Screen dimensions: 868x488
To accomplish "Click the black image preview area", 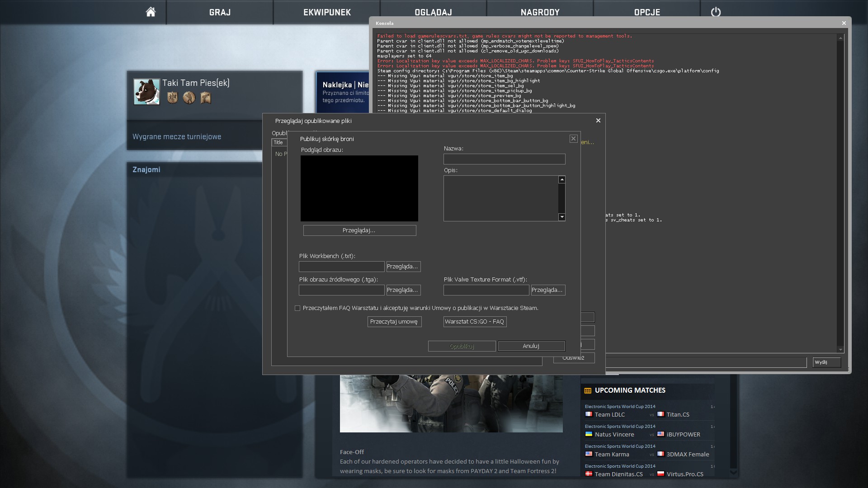I will point(359,188).
